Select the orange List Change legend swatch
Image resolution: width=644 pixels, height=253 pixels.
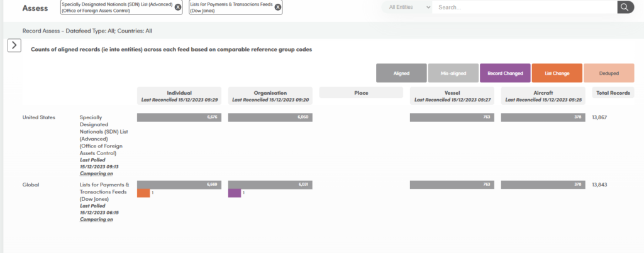pyautogui.click(x=557, y=73)
